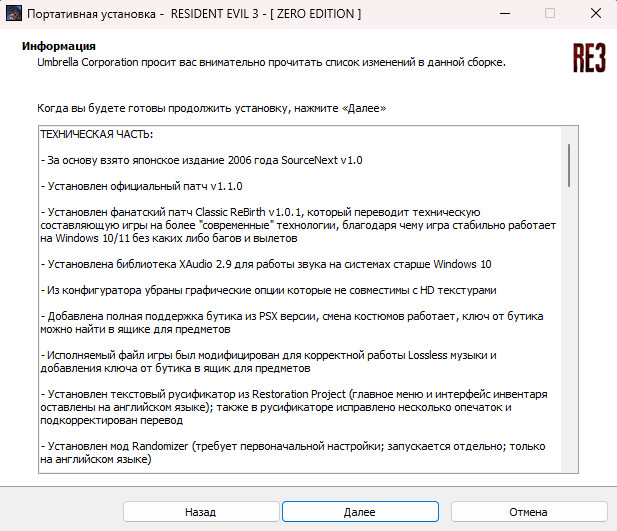Click the official patch v1.1.0 line
Viewport: 617px width, 531px height.
[141, 186]
